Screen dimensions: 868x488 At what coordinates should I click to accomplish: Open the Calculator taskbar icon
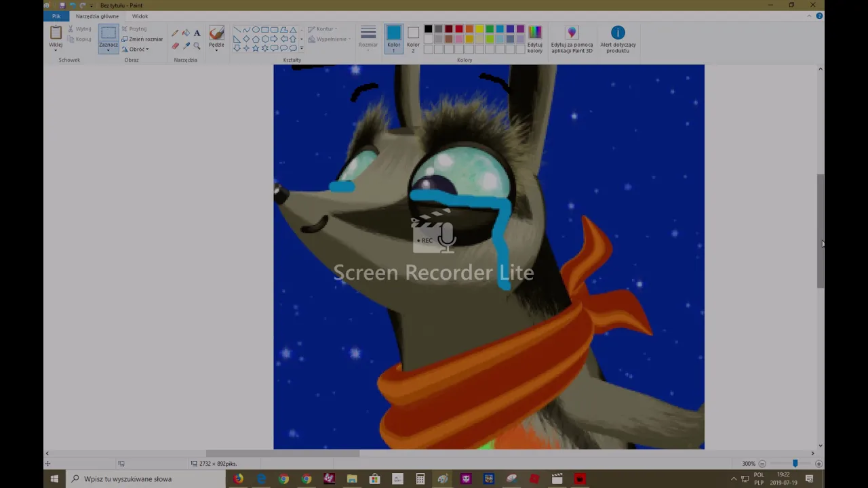click(x=420, y=479)
